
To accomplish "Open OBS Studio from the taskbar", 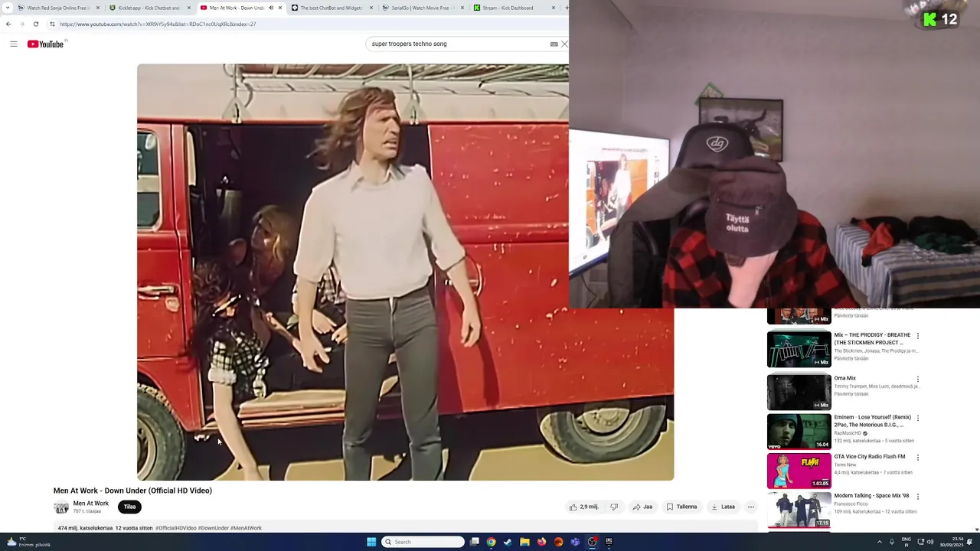I will [x=592, y=542].
